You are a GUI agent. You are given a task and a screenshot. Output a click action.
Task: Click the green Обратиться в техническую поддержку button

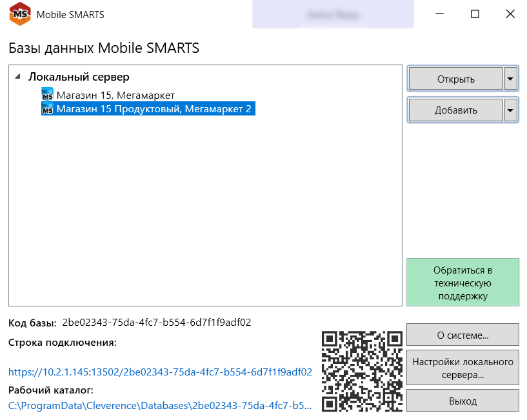click(x=462, y=282)
